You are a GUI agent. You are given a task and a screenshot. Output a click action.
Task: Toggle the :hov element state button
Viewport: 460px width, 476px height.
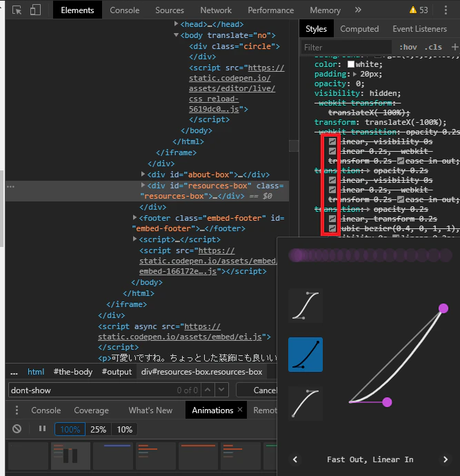point(408,48)
